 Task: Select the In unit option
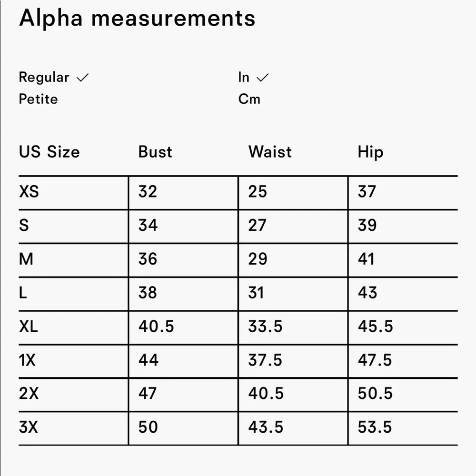(244, 77)
